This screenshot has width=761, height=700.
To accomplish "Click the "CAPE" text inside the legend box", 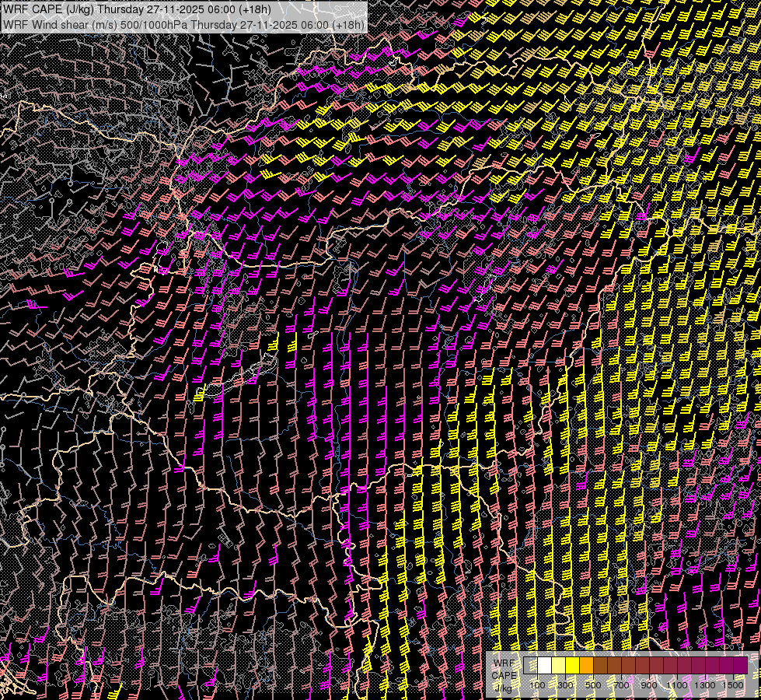I will (504, 674).
